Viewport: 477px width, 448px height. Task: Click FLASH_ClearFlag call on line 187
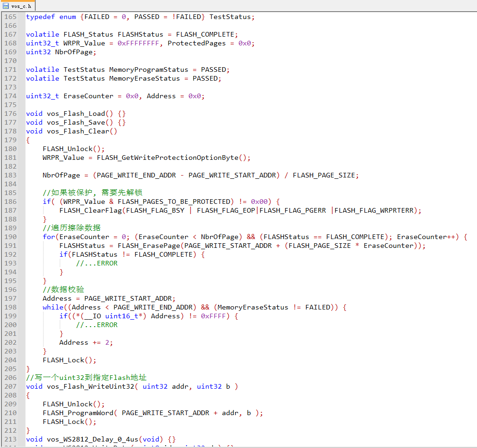(90, 211)
